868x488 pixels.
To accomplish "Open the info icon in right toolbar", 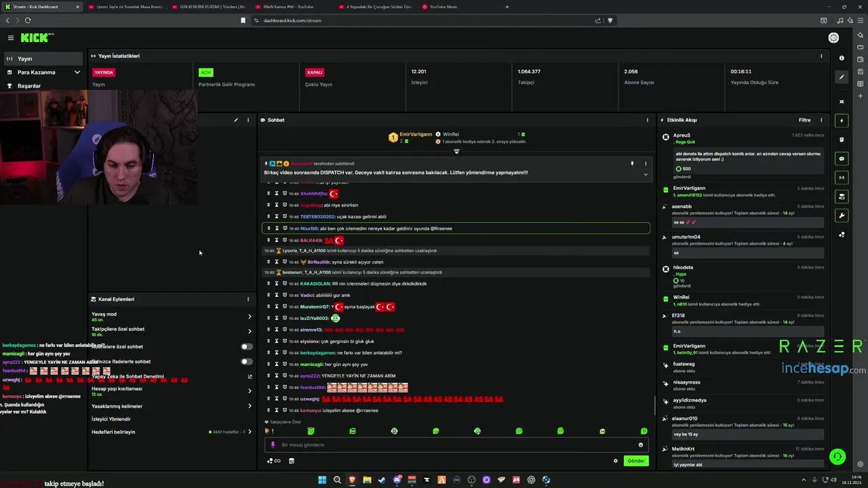I will coord(842,58).
